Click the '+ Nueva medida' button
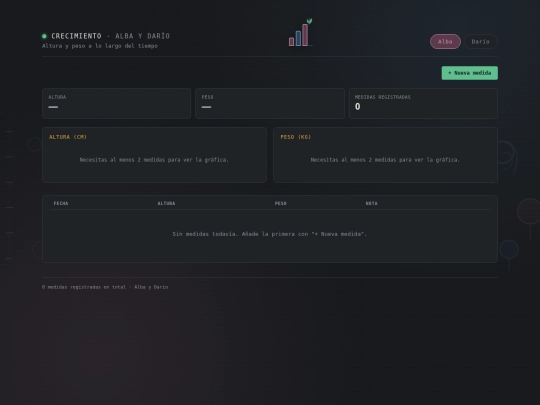 point(470,73)
